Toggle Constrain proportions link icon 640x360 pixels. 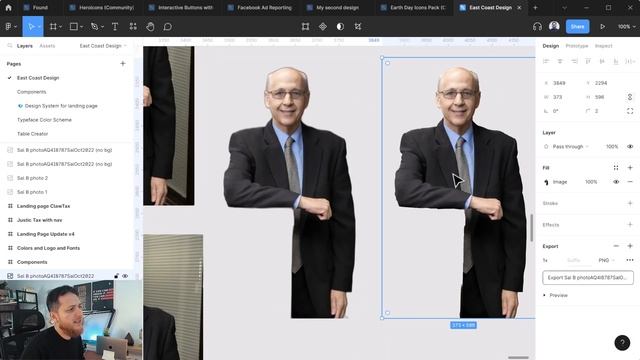(x=630, y=97)
